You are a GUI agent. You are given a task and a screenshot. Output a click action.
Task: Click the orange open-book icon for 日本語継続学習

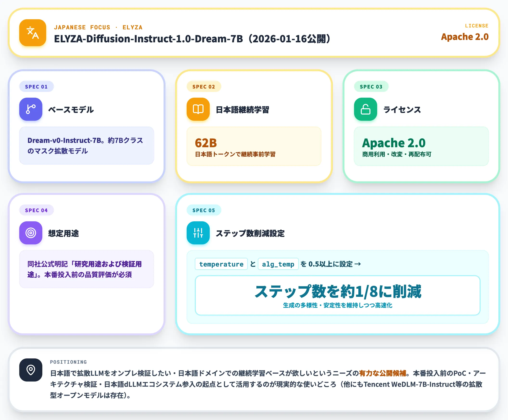click(198, 109)
